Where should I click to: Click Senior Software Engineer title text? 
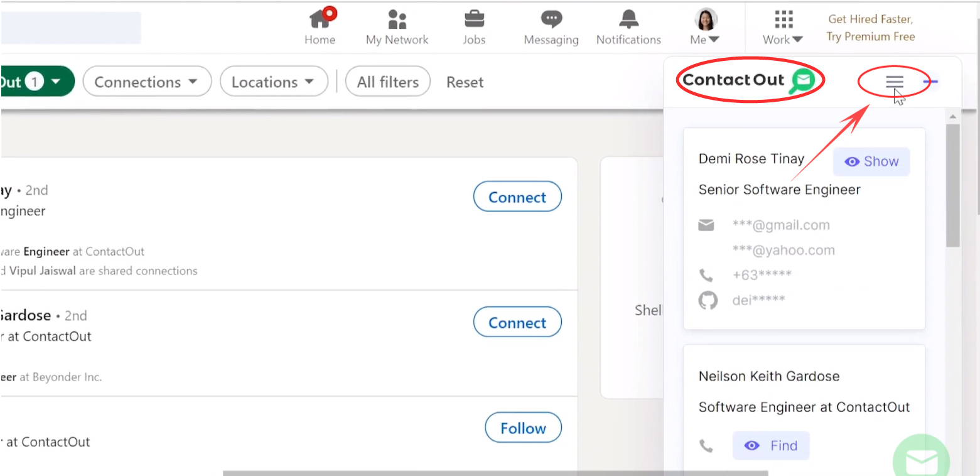coord(779,190)
